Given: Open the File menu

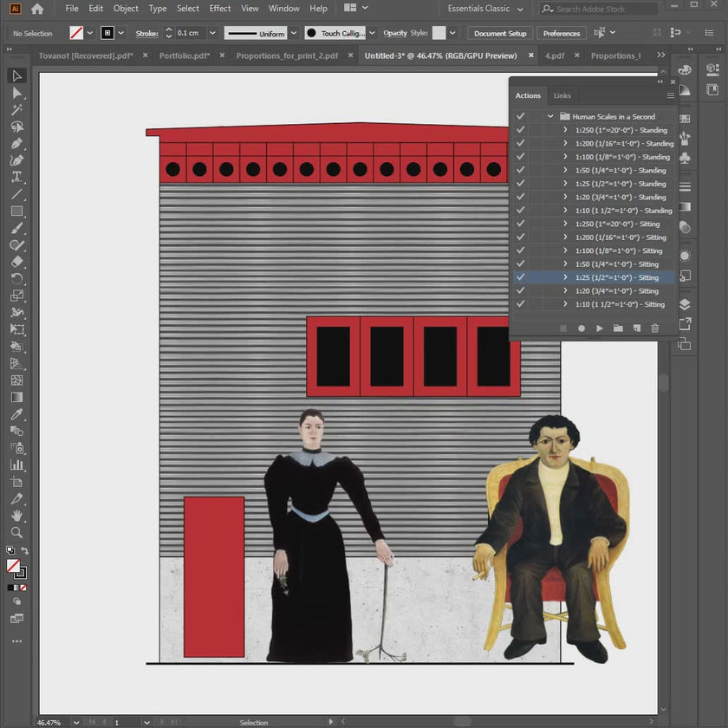Looking at the screenshot, I should pyautogui.click(x=72, y=9).
